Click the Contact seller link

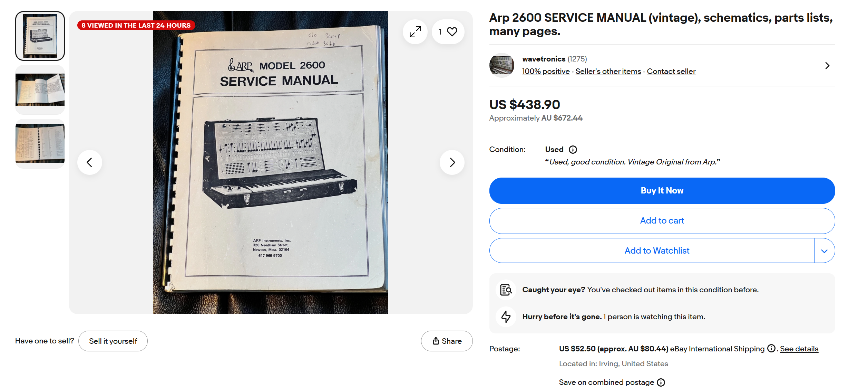point(671,72)
